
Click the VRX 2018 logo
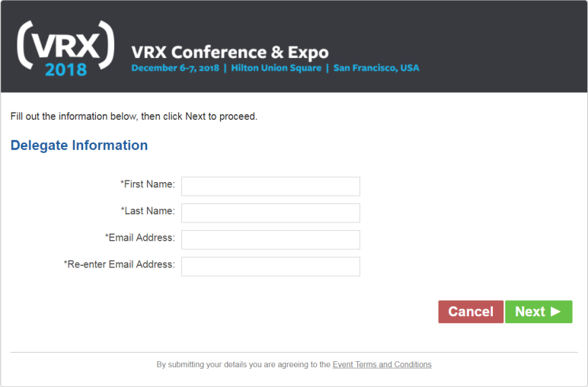(66, 49)
